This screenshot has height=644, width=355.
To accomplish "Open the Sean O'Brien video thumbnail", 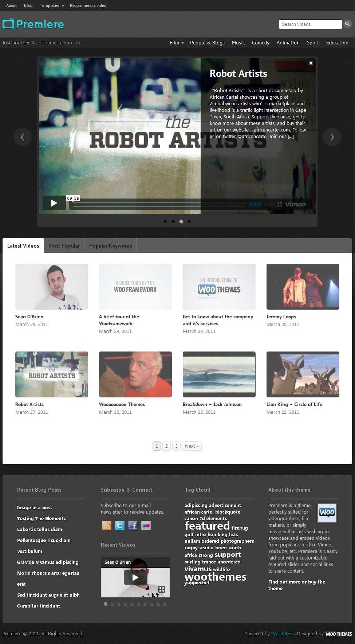I will [x=52, y=287].
